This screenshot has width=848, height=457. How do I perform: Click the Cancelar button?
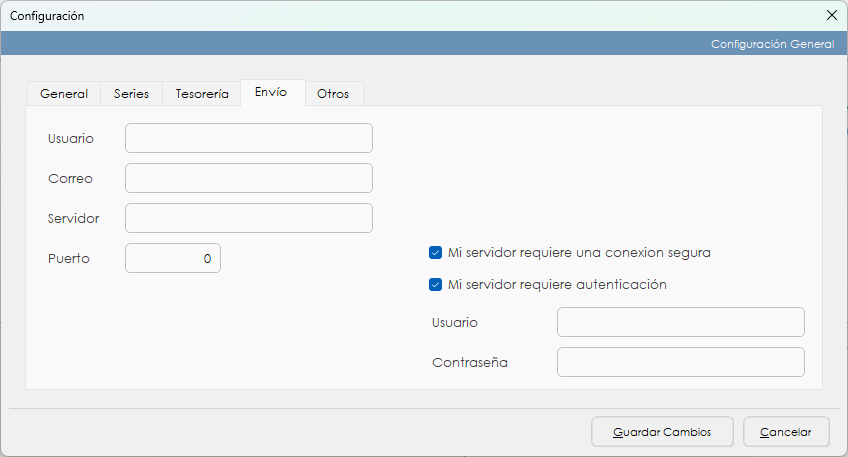coord(785,432)
